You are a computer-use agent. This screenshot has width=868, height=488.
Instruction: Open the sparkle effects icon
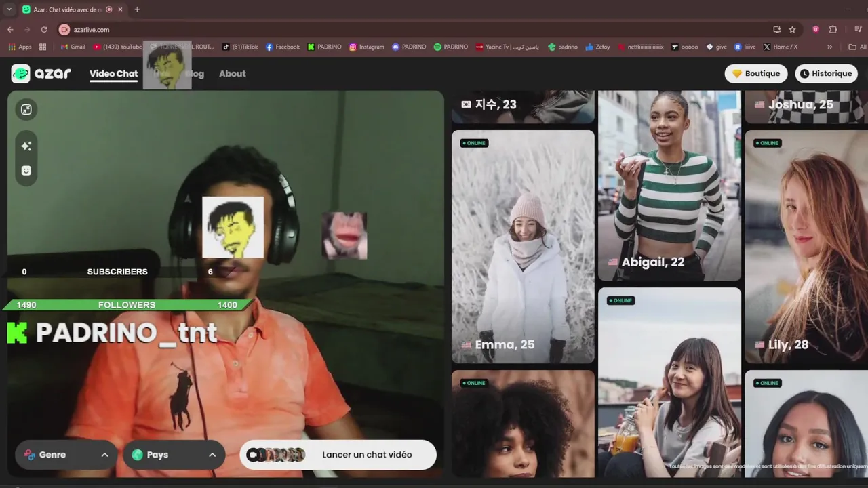(26, 146)
